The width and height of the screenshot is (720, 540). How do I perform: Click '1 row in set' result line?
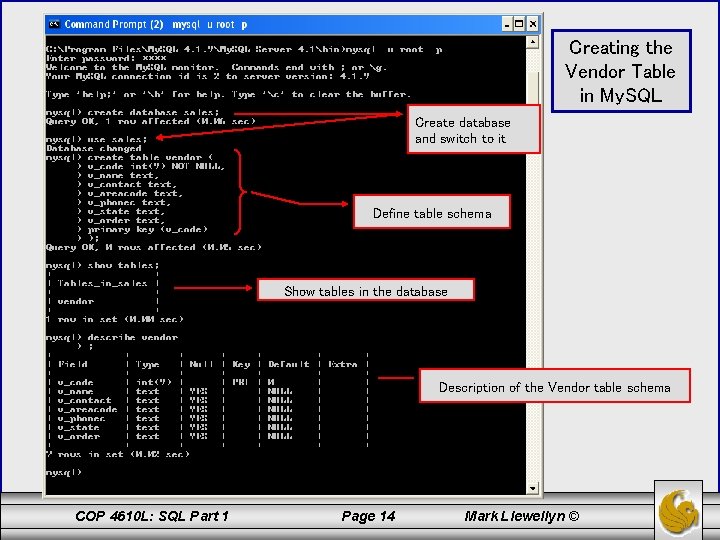pyautogui.click(x=115, y=319)
